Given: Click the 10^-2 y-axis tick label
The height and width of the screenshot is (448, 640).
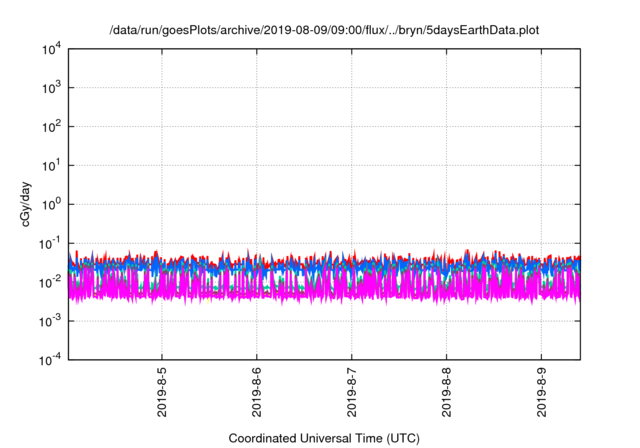Looking at the screenshot, I should pos(50,282).
